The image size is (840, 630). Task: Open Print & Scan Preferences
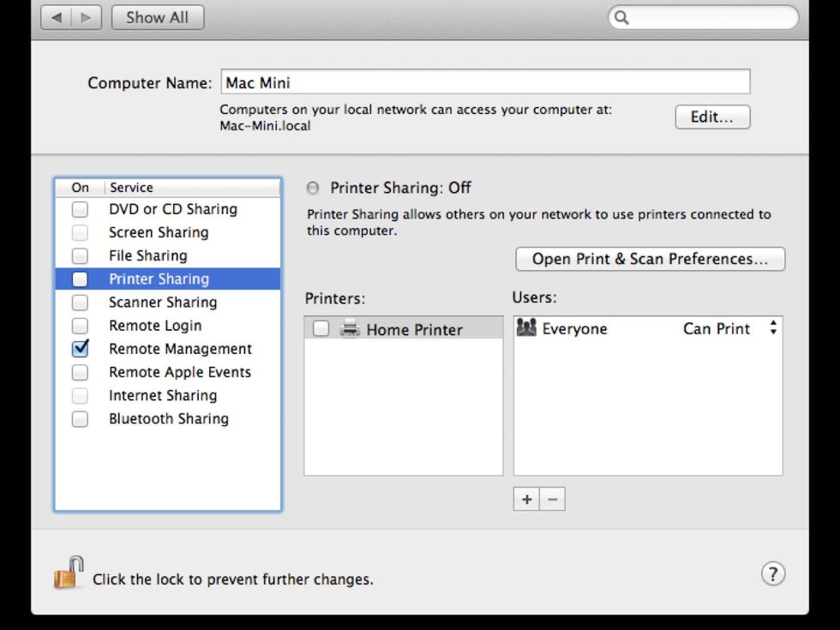(x=649, y=259)
